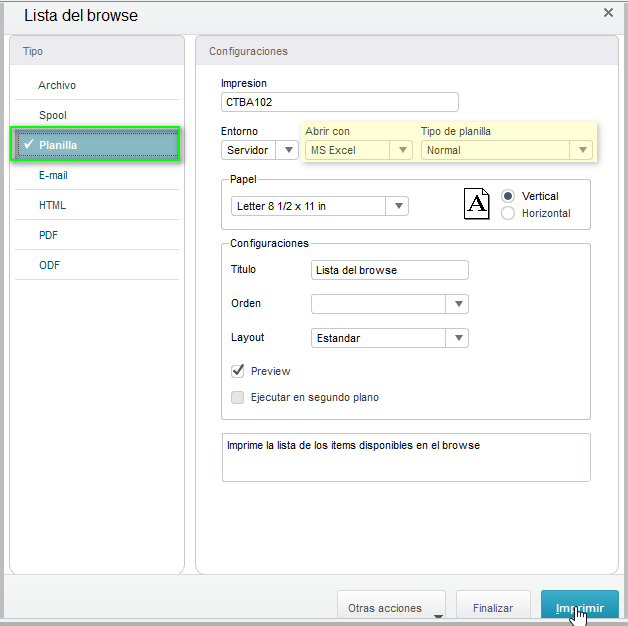Click the Imprimir button
Screen dimensions: 628x626
tap(580, 606)
